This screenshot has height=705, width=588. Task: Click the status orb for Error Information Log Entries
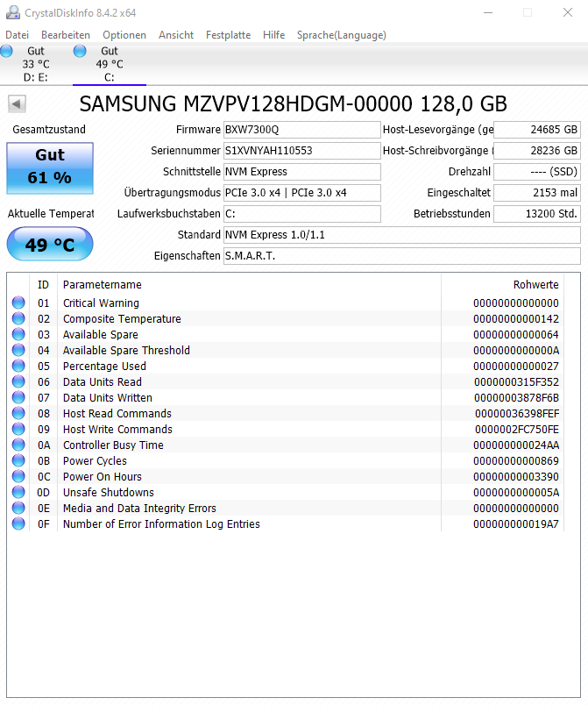coord(18,523)
